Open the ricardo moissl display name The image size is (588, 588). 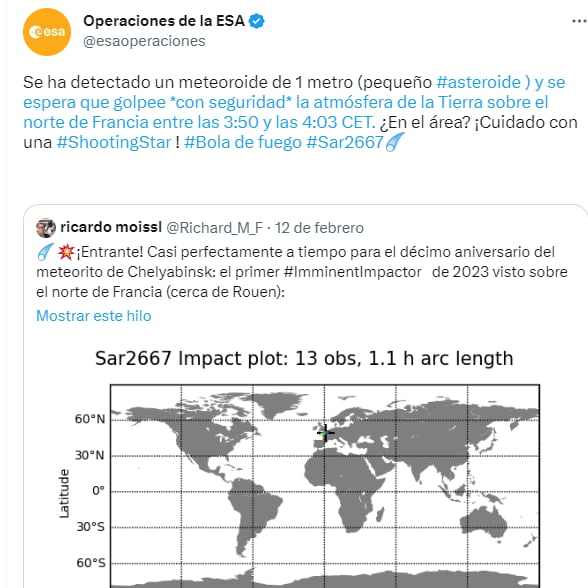[111, 227]
